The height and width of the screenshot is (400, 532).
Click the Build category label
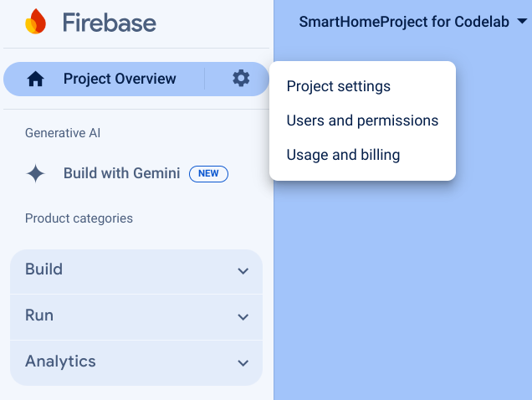[43, 269]
